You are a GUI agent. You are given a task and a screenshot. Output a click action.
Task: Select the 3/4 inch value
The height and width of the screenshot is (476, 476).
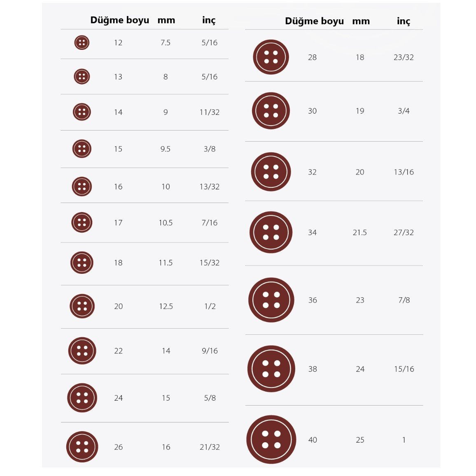pyautogui.click(x=404, y=111)
